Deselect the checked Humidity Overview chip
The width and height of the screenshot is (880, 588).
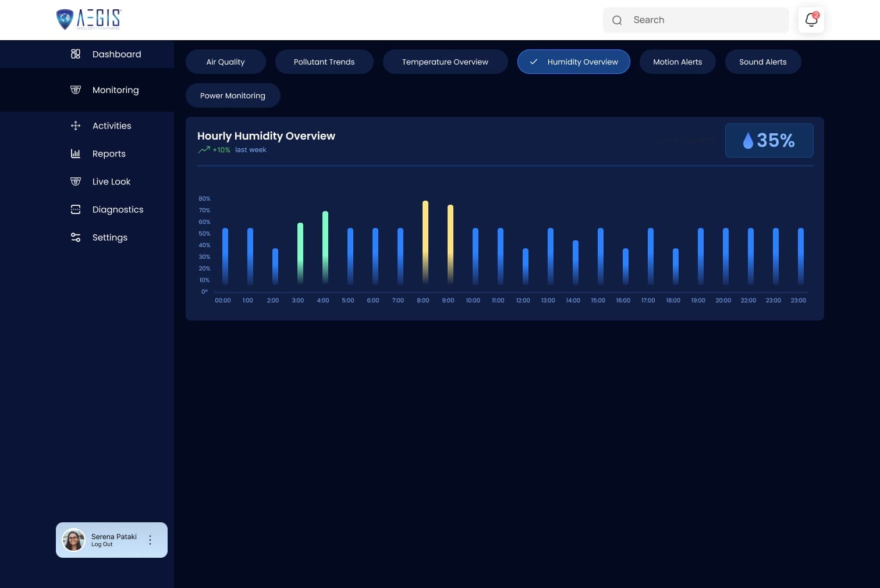pyautogui.click(x=573, y=62)
